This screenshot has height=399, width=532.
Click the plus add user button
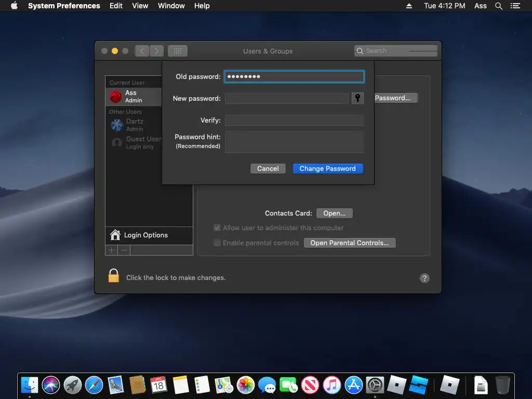(x=111, y=250)
